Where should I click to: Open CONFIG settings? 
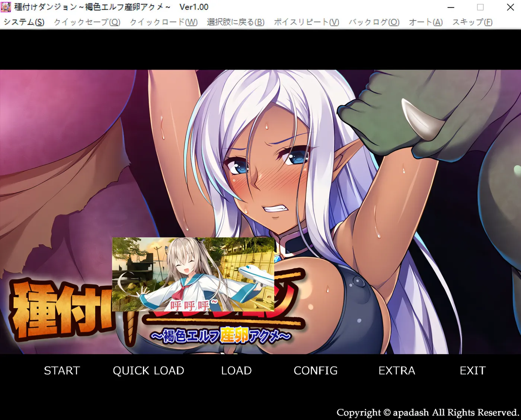pyautogui.click(x=316, y=370)
